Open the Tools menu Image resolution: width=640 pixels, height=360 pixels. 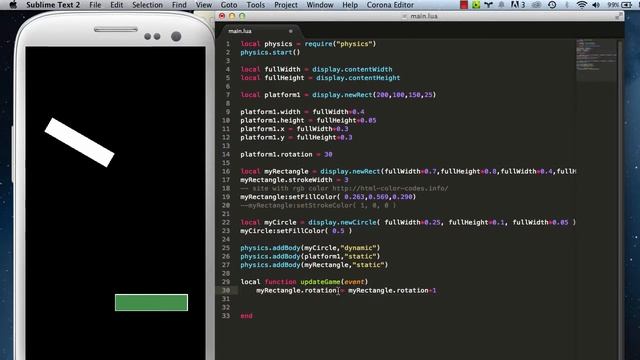tap(256, 5)
